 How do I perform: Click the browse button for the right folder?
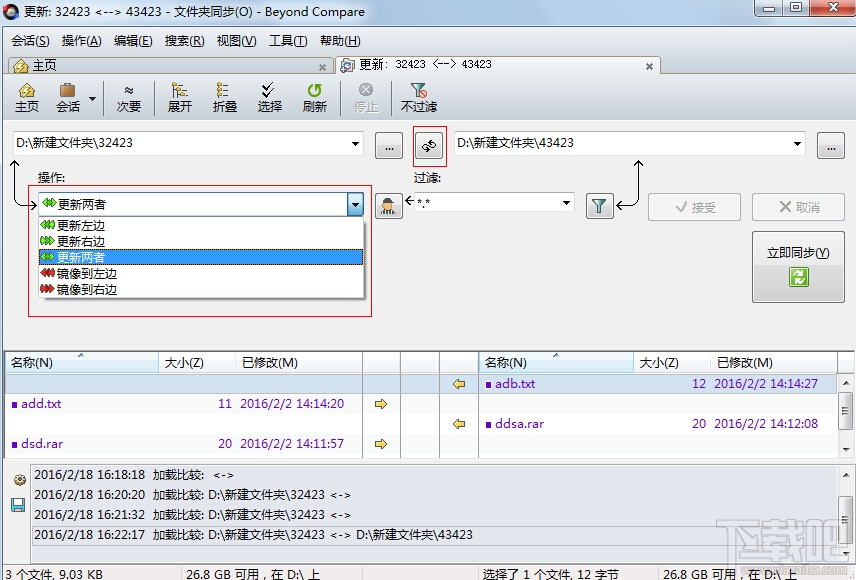pos(831,145)
